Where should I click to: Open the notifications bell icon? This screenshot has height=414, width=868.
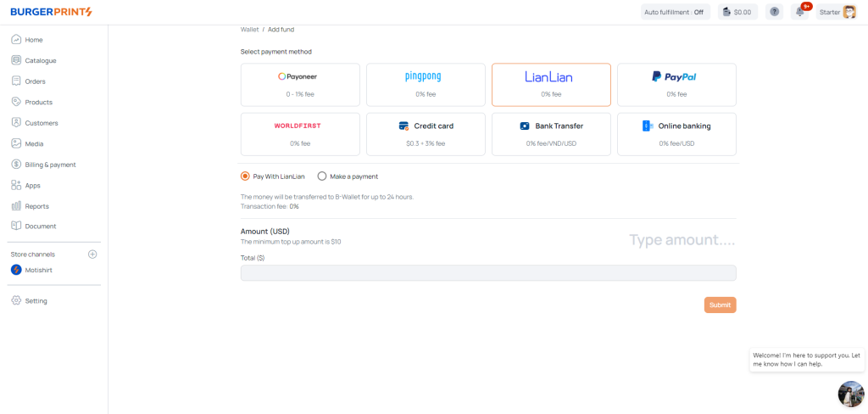click(x=799, y=12)
